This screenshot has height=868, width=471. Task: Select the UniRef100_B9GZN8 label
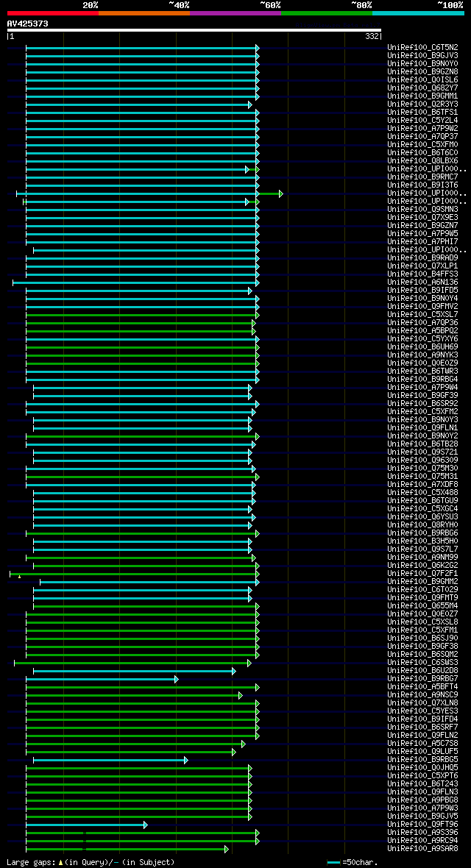pyautogui.click(x=422, y=72)
